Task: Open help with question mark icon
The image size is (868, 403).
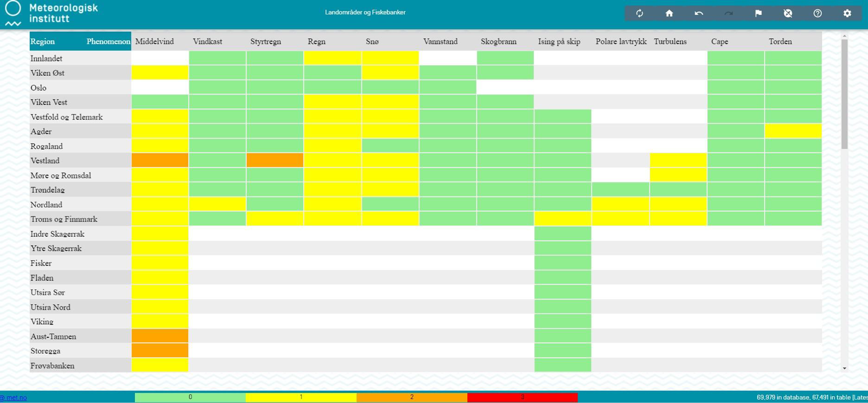Action: (817, 13)
